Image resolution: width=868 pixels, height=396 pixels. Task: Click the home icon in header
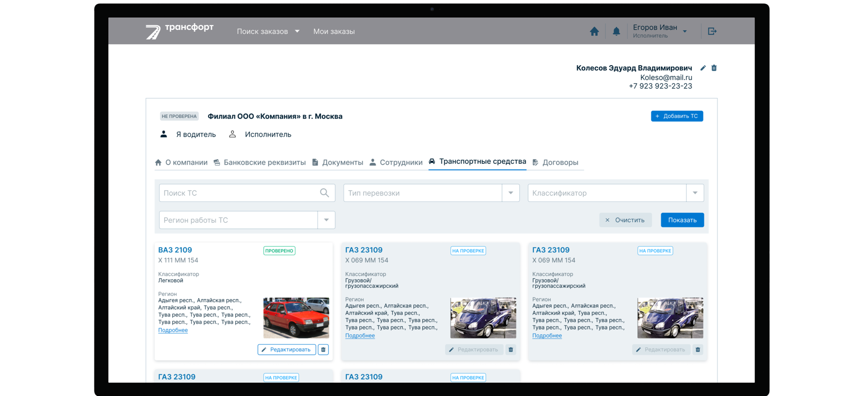click(x=594, y=31)
